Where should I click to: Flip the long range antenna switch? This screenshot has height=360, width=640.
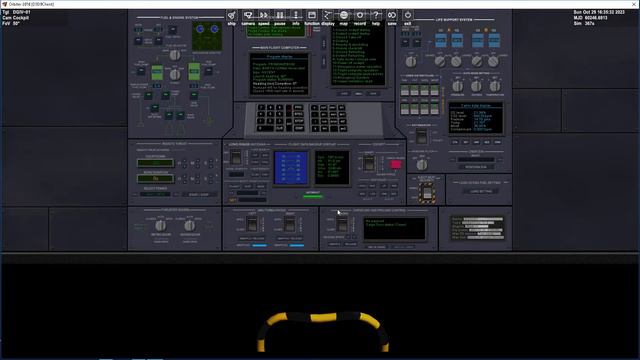pos(236,158)
